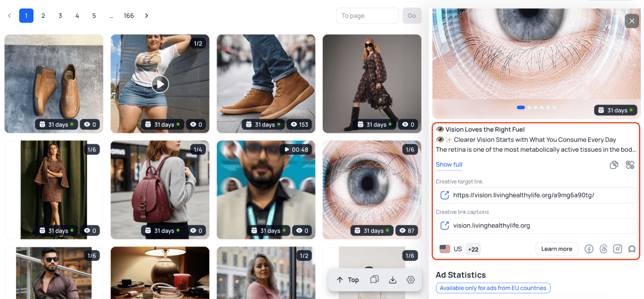The height and width of the screenshot is (299, 644).
Task: Click Available only for ads from EU countries
Action: [493, 288]
